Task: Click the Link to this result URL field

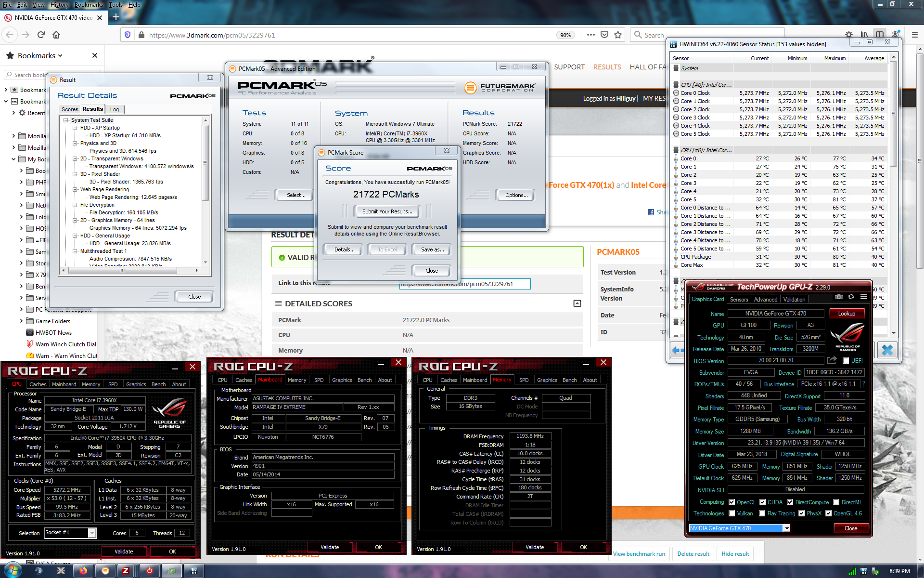Action: [x=465, y=284]
